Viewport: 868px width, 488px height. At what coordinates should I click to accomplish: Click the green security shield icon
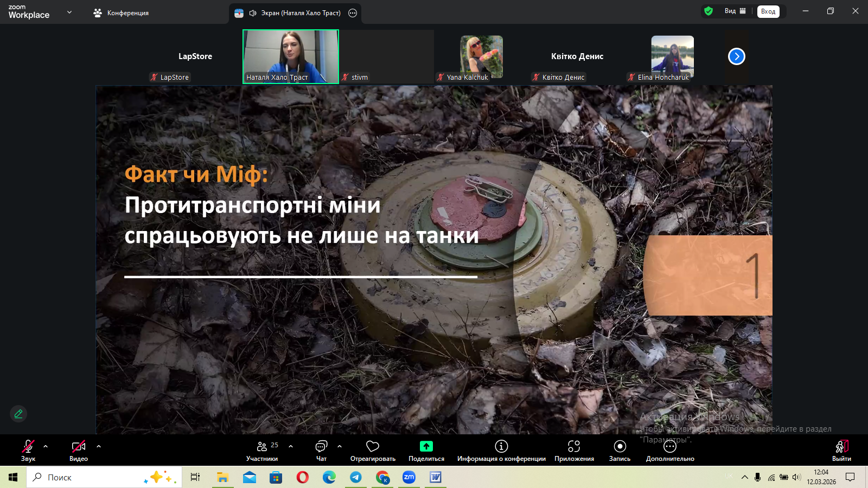709,11
